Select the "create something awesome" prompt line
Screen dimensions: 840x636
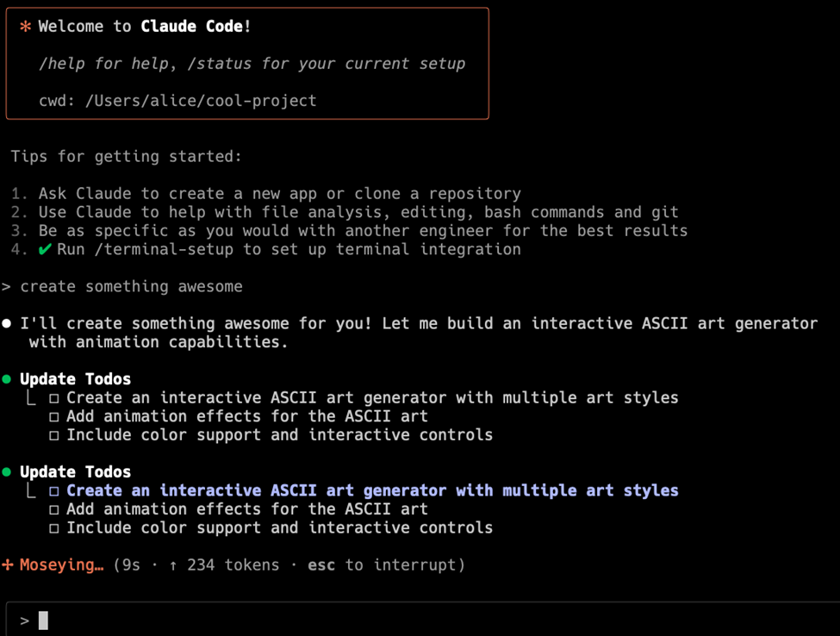point(131,287)
